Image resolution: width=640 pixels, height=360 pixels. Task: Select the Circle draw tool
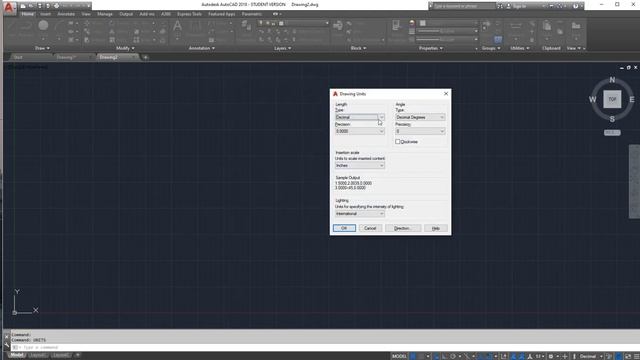43,26
